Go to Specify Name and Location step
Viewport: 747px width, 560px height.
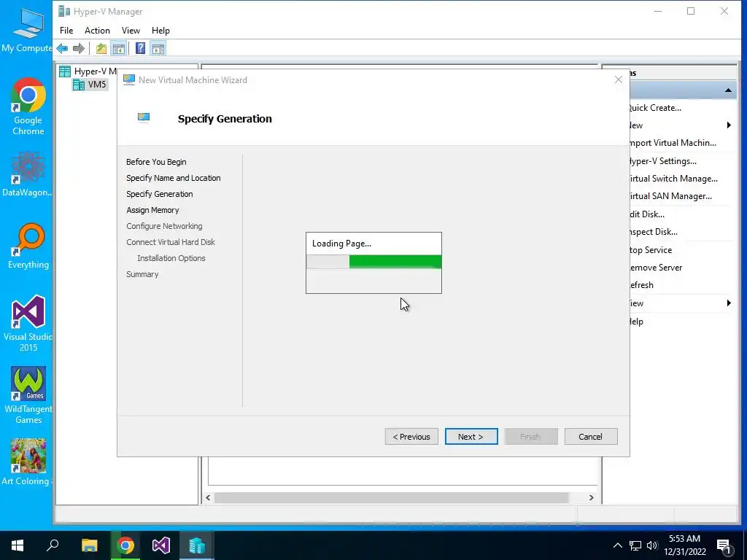174,178
